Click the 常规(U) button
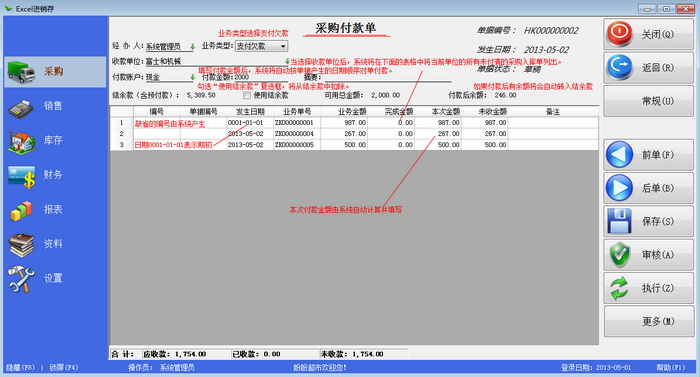700x377 pixels. (648, 101)
